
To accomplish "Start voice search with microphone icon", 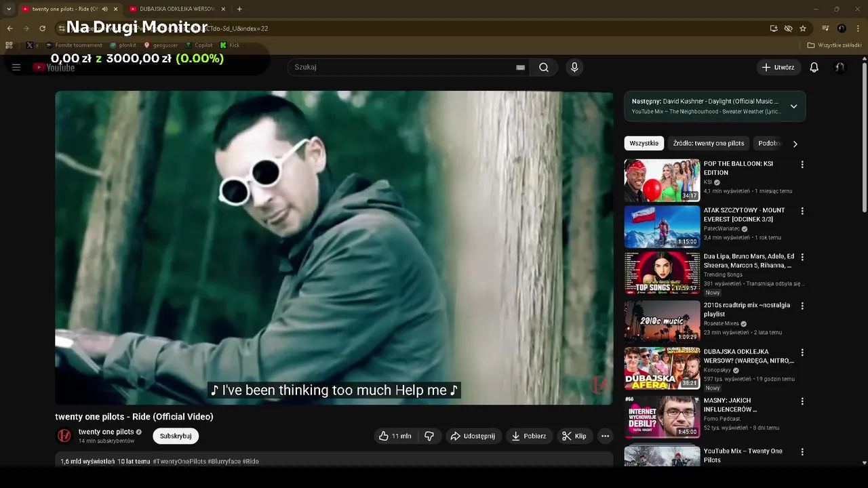I will (574, 67).
